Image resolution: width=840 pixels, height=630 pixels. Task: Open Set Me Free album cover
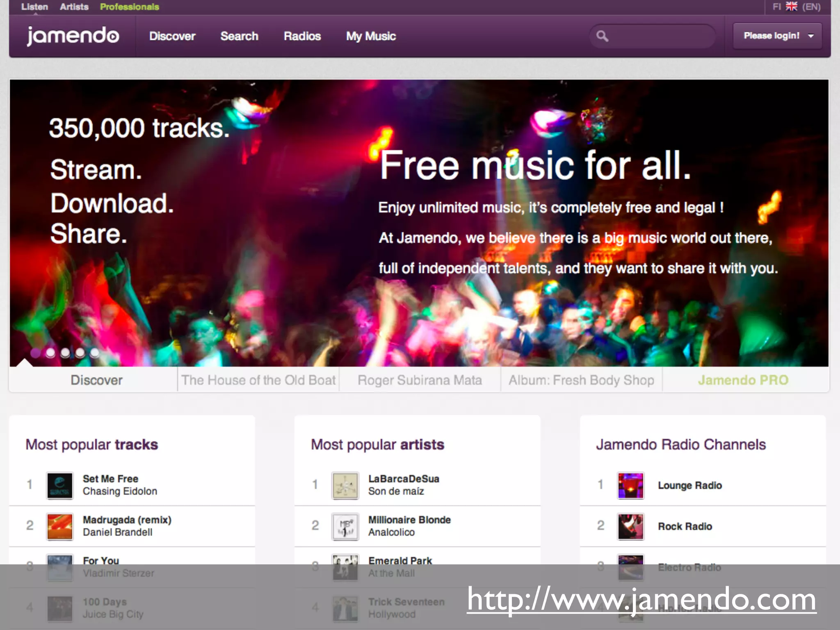60,485
